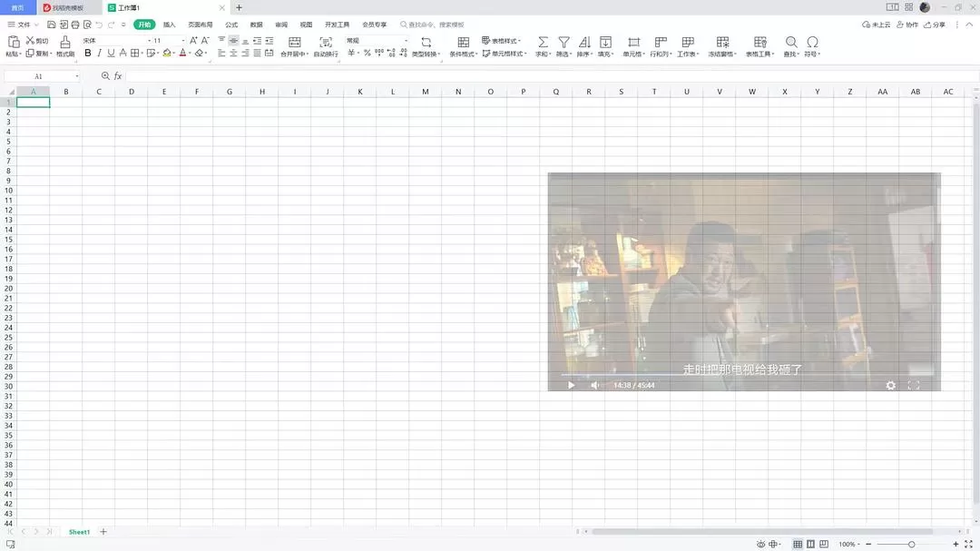Screen dimensions: 980x551
Task: Click the zoom slider in status bar
Action: [x=911, y=544]
